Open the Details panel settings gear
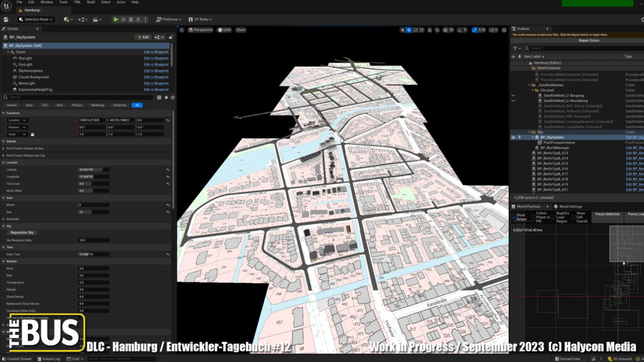This screenshot has height=362, width=644. coord(172,97)
